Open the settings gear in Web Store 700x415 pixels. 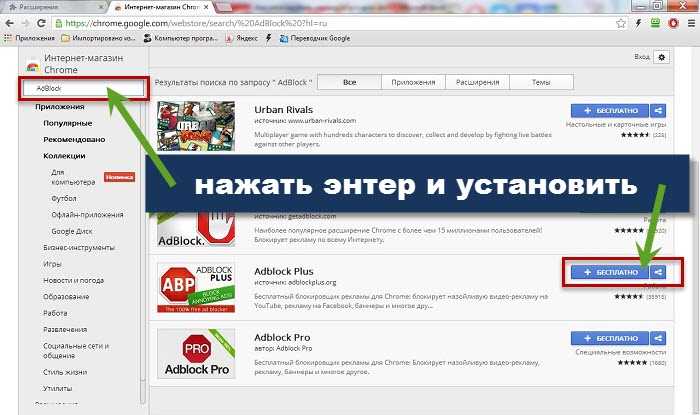click(x=660, y=59)
